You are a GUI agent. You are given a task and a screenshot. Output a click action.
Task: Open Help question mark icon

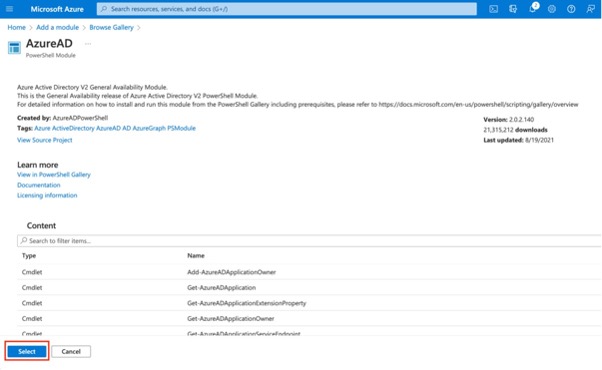click(x=571, y=9)
